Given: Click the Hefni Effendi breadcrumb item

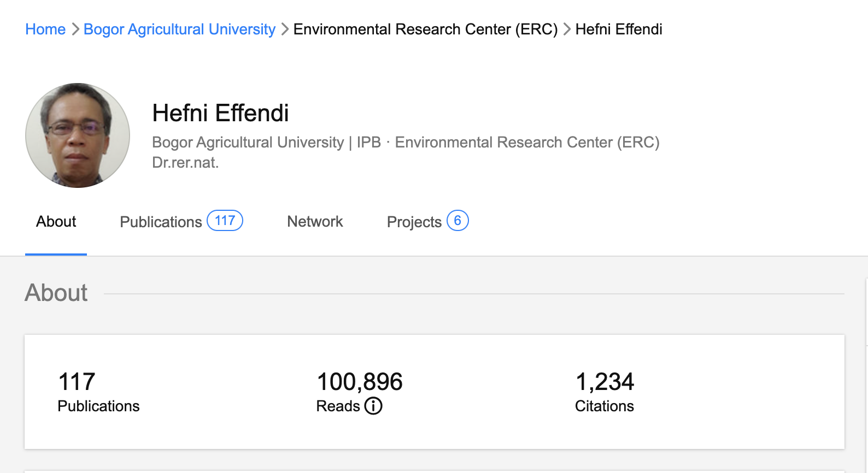Looking at the screenshot, I should tap(619, 29).
